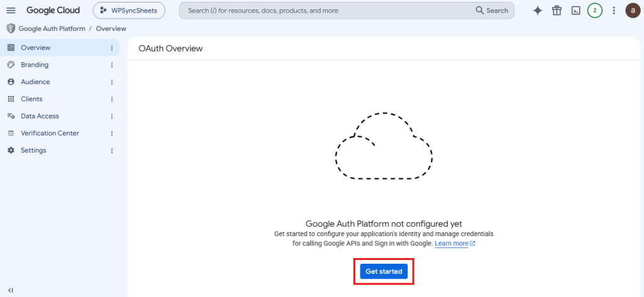Click the Search button in search bar
This screenshot has width=644, height=297.
[x=492, y=11]
